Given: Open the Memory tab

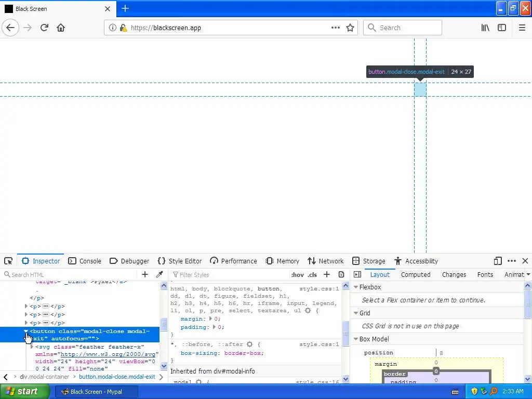Looking at the screenshot, I should (x=282, y=261).
